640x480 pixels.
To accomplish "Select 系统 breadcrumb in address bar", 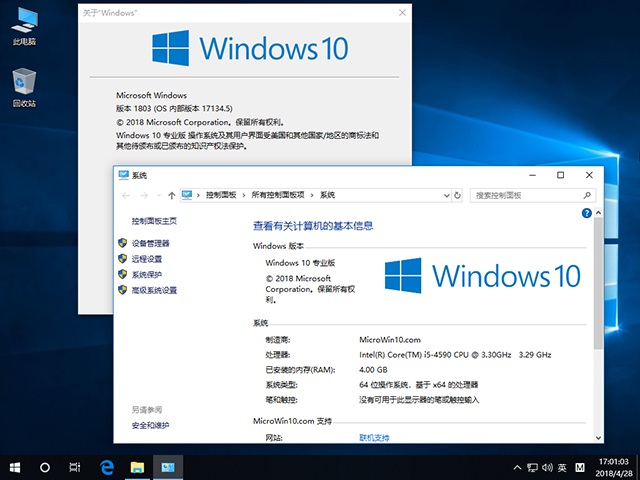I will coord(327,195).
